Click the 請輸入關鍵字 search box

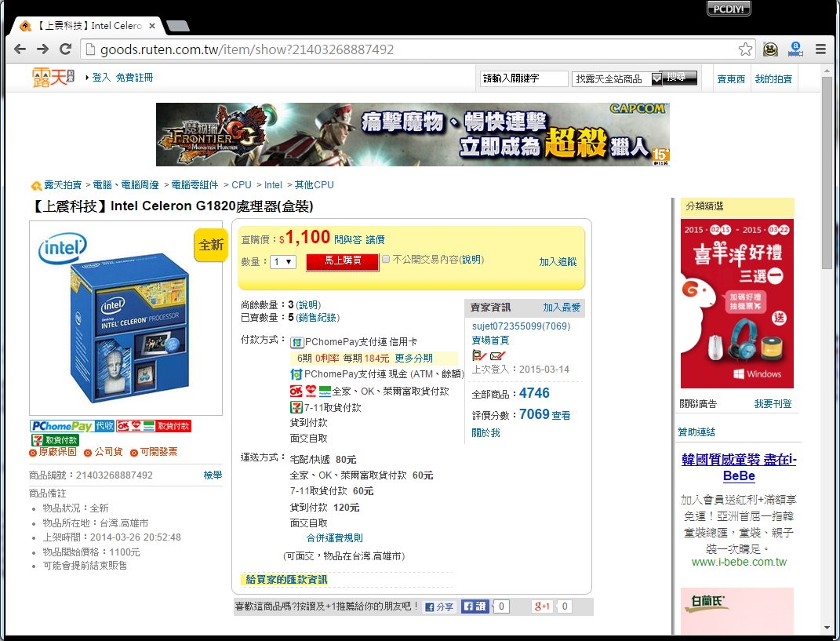click(523, 78)
